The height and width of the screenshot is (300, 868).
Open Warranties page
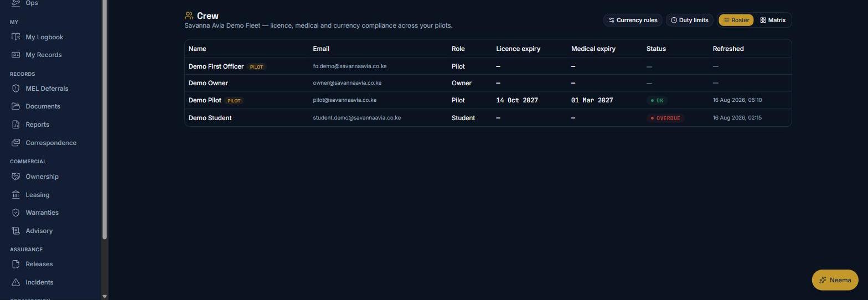tap(42, 213)
